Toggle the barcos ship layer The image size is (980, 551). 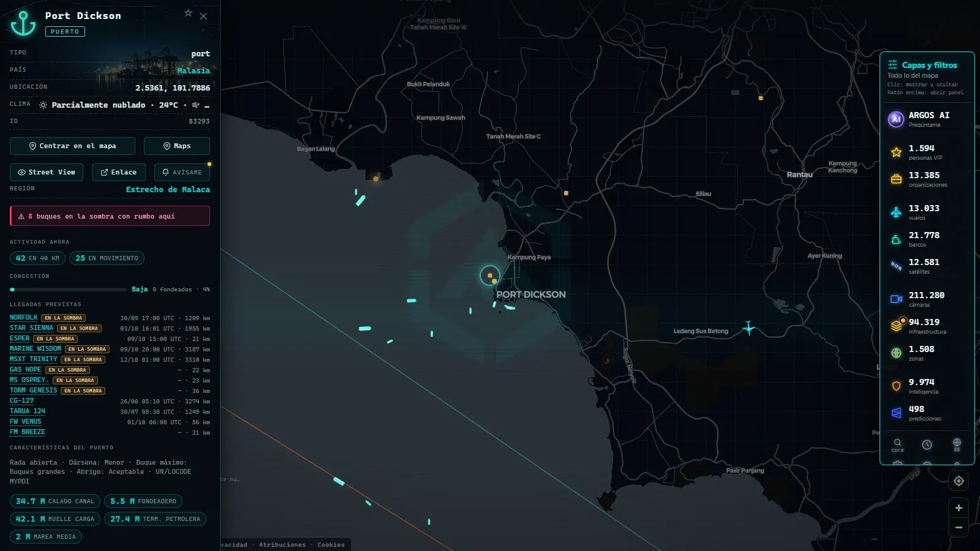coord(896,239)
